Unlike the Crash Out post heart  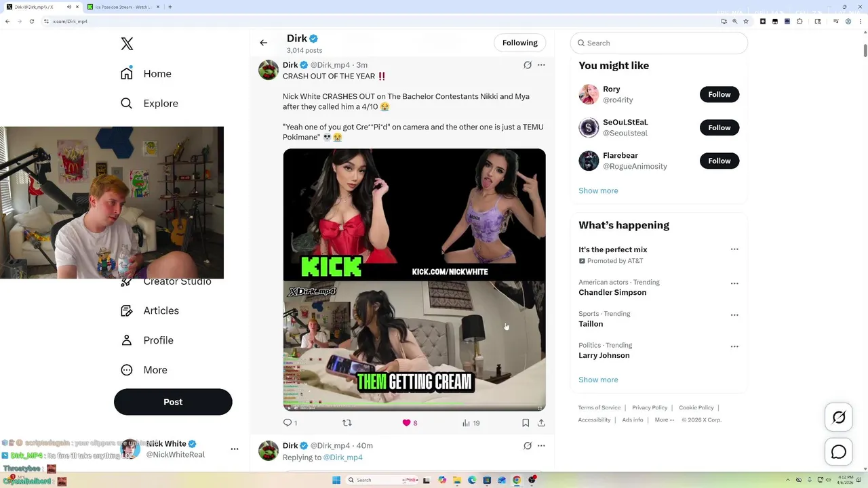407,423
